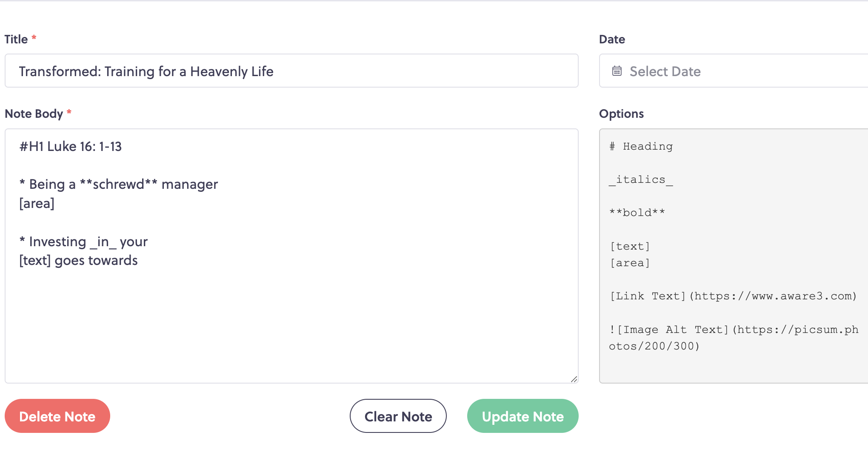
Task: Click the '[area]' option in Options panel
Action: point(630,263)
